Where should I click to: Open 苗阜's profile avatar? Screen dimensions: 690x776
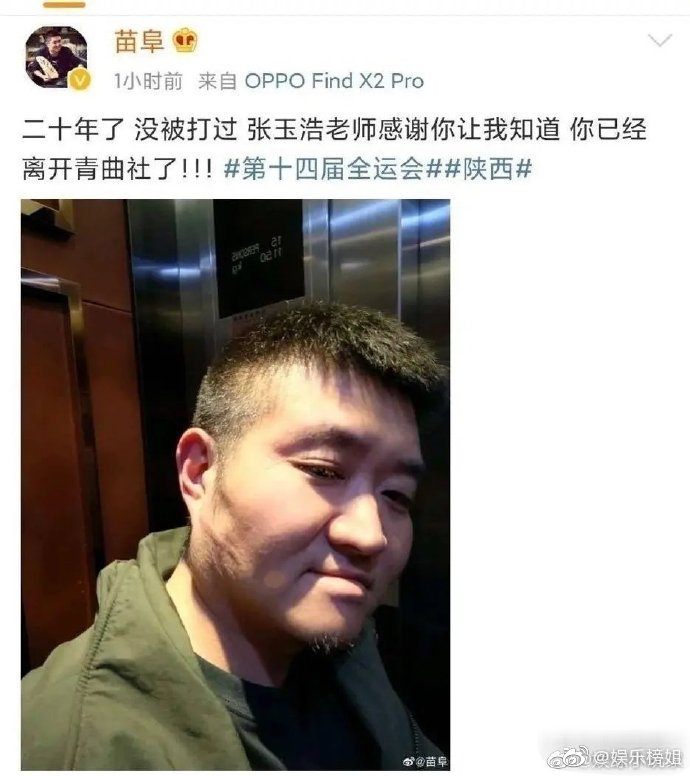pyautogui.click(x=56, y=57)
